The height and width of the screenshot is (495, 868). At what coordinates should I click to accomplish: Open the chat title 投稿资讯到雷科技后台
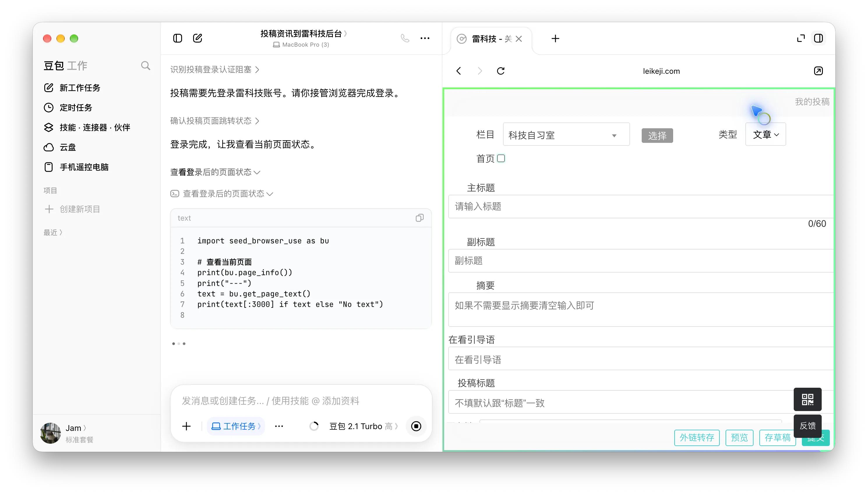click(303, 33)
